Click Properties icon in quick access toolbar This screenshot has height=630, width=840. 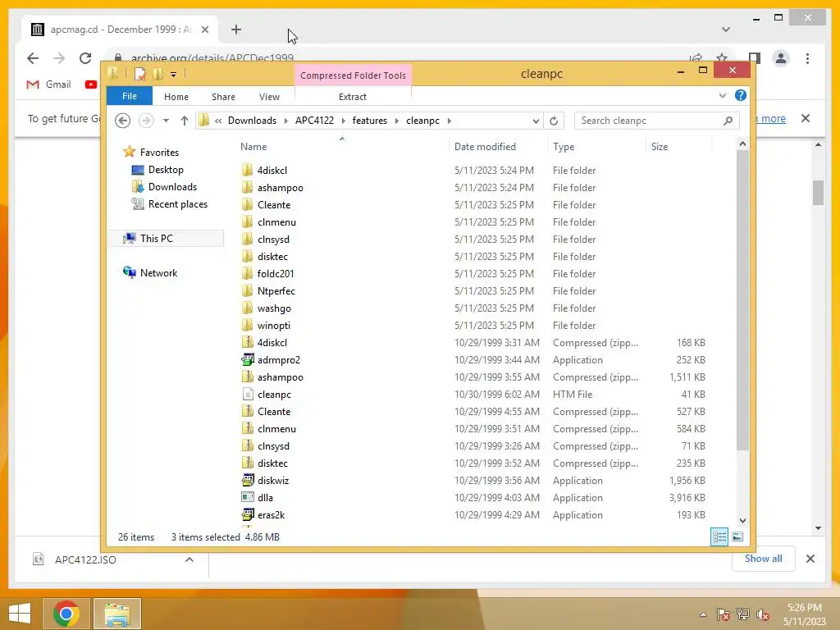coord(139,74)
